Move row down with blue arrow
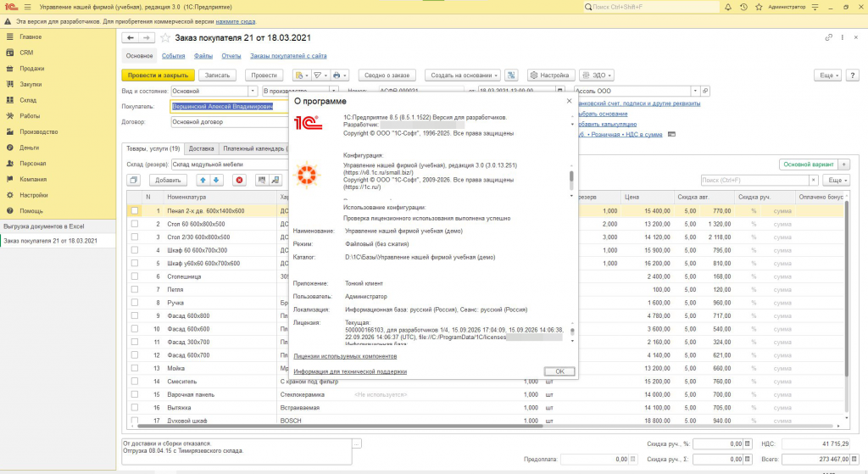This screenshot has width=868, height=474. pos(216,180)
